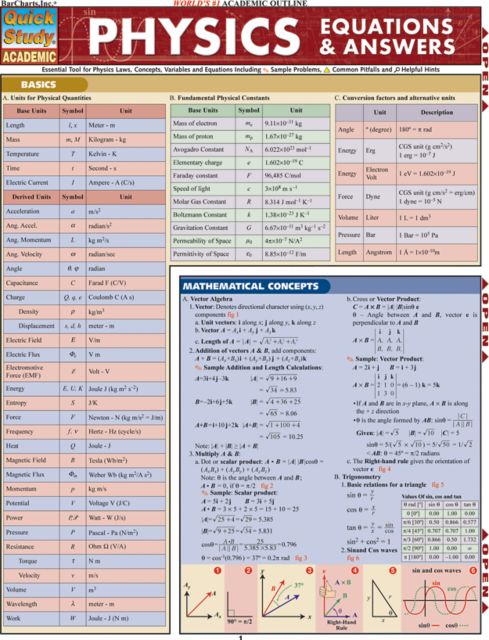
Task: Select the Permittivity of Space row
Action: click(x=250, y=254)
